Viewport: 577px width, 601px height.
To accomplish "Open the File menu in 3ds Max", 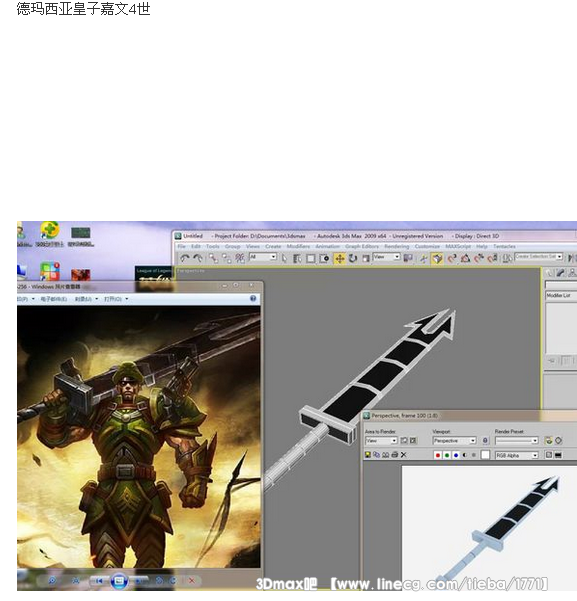I will coord(181,246).
